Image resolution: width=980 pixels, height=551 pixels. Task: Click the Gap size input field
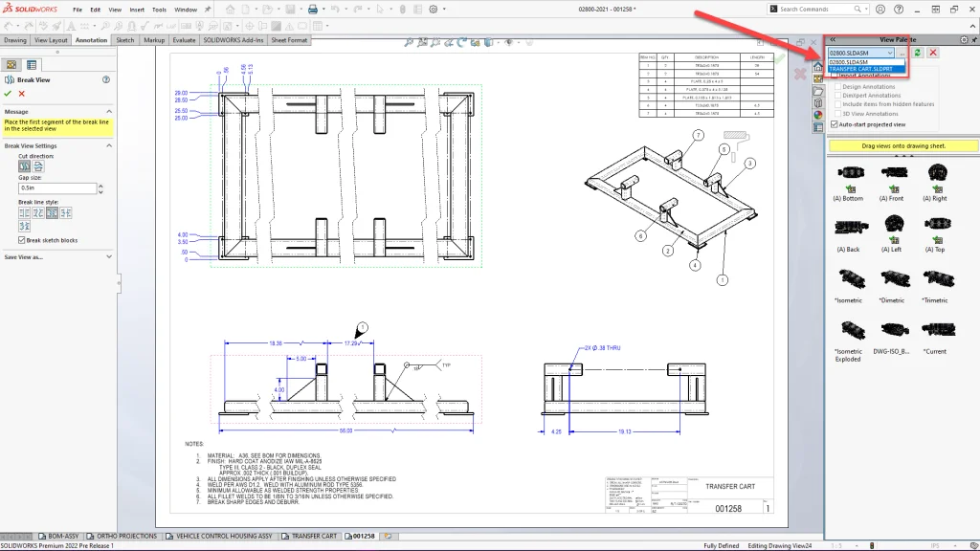coord(57,187)
